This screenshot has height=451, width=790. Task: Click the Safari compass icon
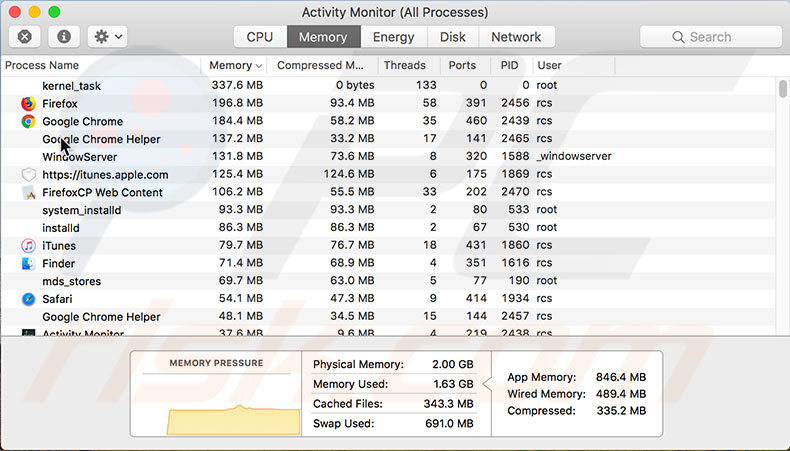29,299
